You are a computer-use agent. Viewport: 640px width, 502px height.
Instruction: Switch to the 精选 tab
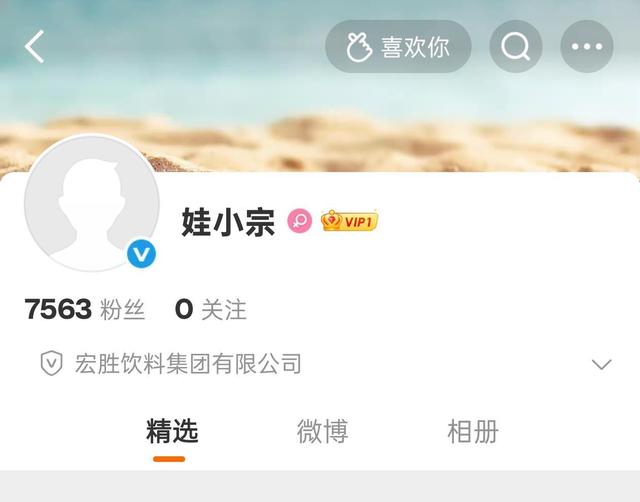pyautogui.click(x=172, y=431)
